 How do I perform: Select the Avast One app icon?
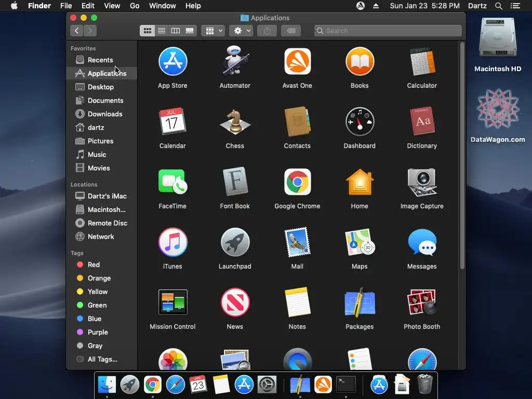pyautogui.click(x=297, y=61)
